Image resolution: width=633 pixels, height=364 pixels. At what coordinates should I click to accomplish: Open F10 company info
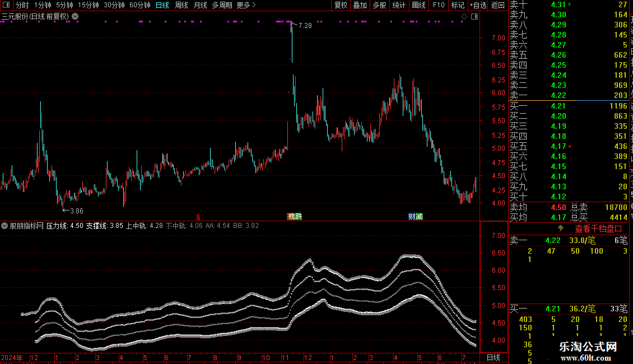click(x=439, y=5)
